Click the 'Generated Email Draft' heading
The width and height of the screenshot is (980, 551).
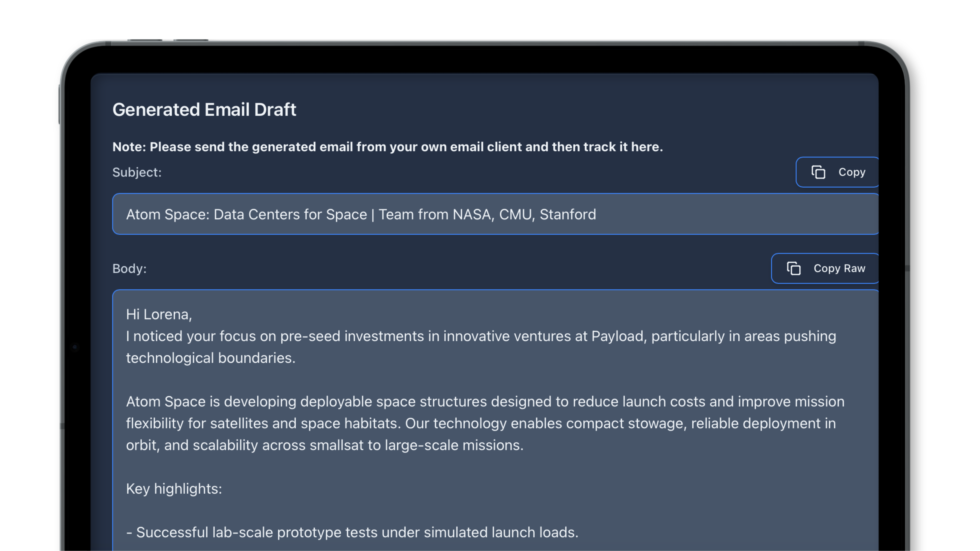click(204, 110)
